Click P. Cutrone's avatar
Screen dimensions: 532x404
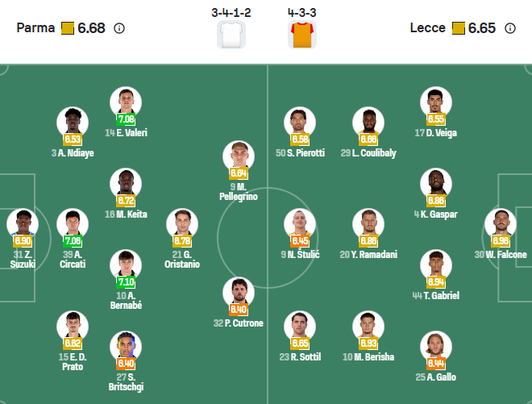(x=239, y=293)
